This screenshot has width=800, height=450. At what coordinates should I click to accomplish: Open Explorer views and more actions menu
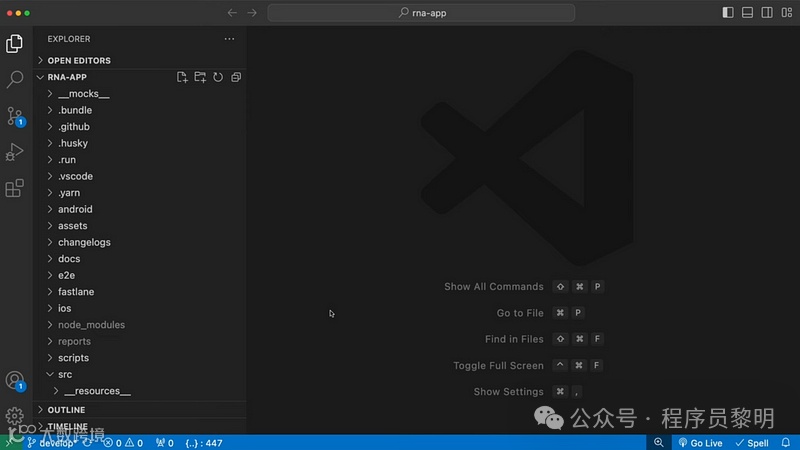(230, 39)
